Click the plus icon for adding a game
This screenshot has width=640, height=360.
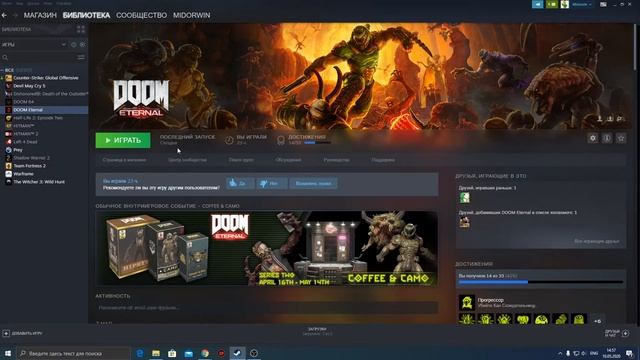pos(6,333)
